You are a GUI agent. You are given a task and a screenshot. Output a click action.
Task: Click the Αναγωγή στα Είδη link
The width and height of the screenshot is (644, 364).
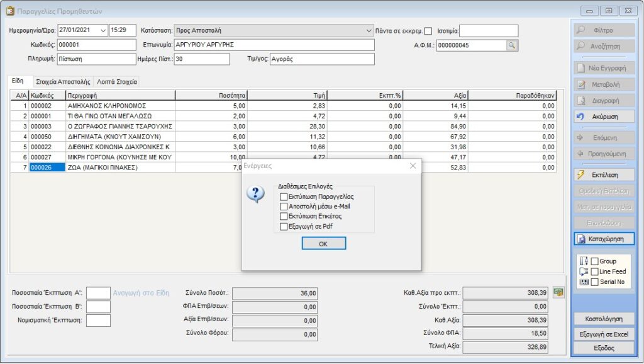[x=141, y=293]
